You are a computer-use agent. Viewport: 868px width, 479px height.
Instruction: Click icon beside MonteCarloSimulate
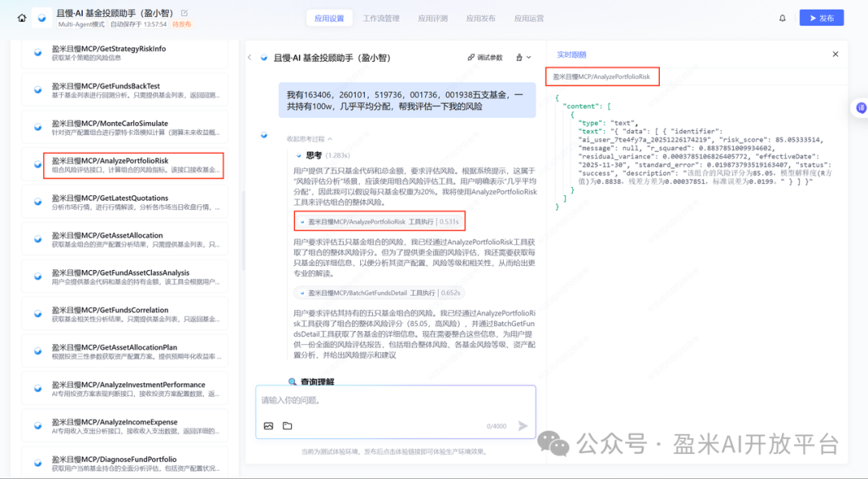38,127
